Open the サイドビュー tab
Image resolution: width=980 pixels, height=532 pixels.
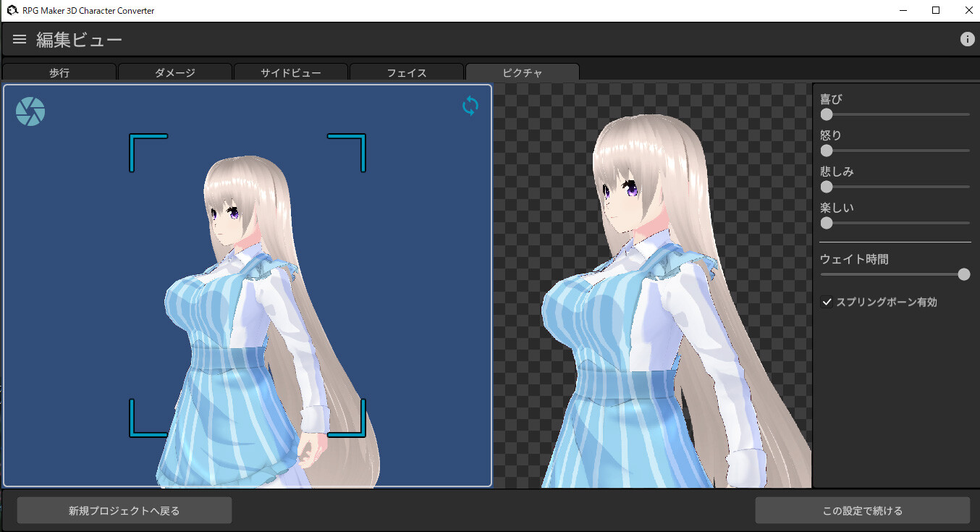click(291, 72)
